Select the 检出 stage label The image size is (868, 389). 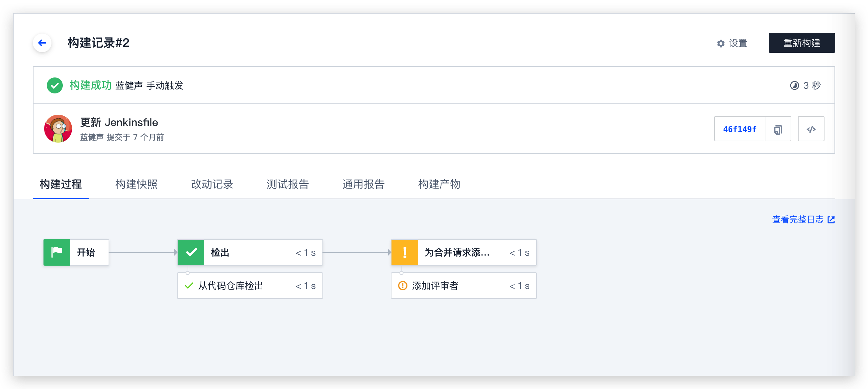point(220,252)
